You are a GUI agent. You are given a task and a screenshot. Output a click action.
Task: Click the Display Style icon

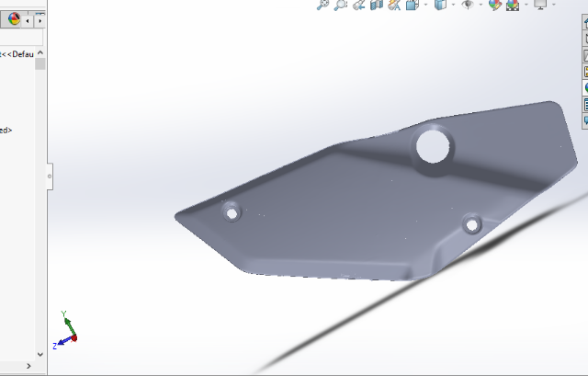440,5
